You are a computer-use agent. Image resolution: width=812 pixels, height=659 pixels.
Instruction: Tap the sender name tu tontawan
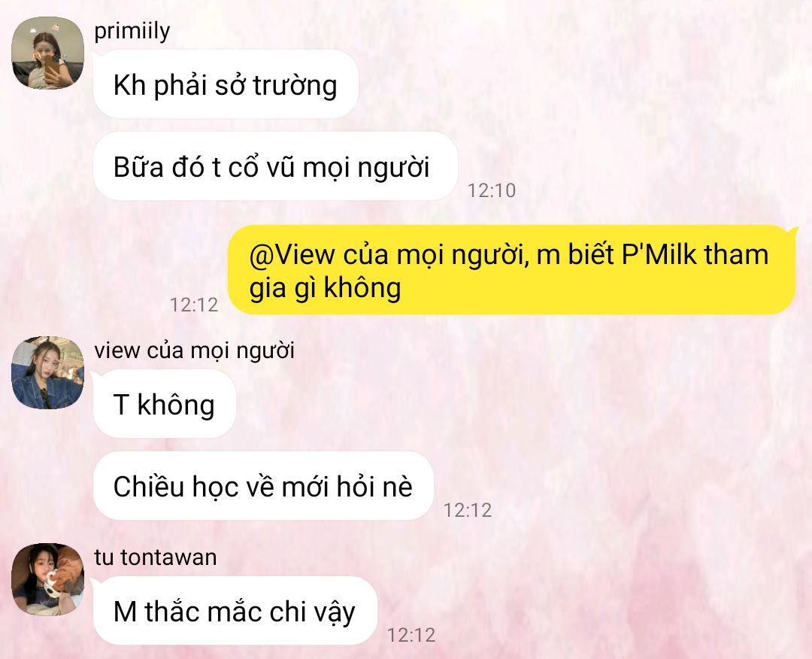(156, 557)
